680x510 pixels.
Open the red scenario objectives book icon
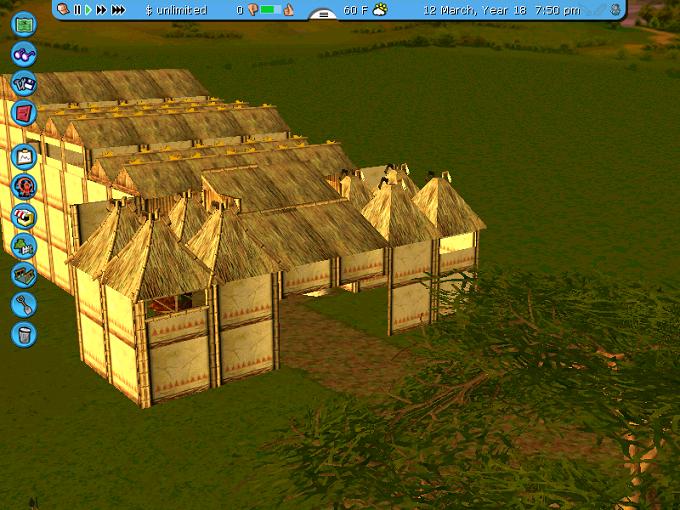tap(24, 113)
